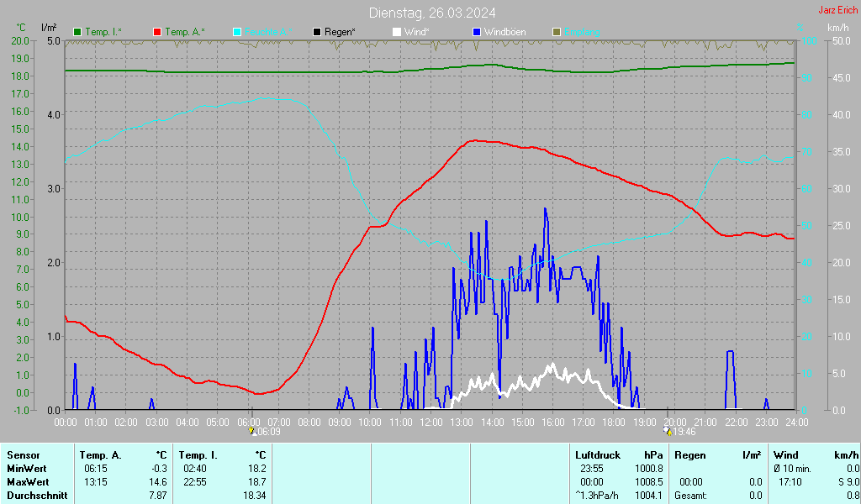
Task: Click the "0.8" wind average value
Action: point(853,496)
